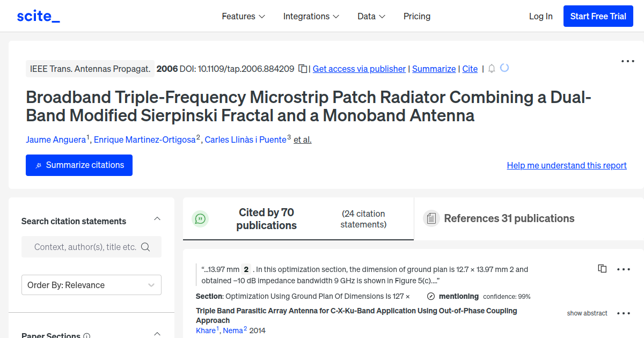Image resolution: width=644 pixels, height=338 pixels.
Task: Click the scite_ logo
Action: pyautogui.click(x=38, y=16)
